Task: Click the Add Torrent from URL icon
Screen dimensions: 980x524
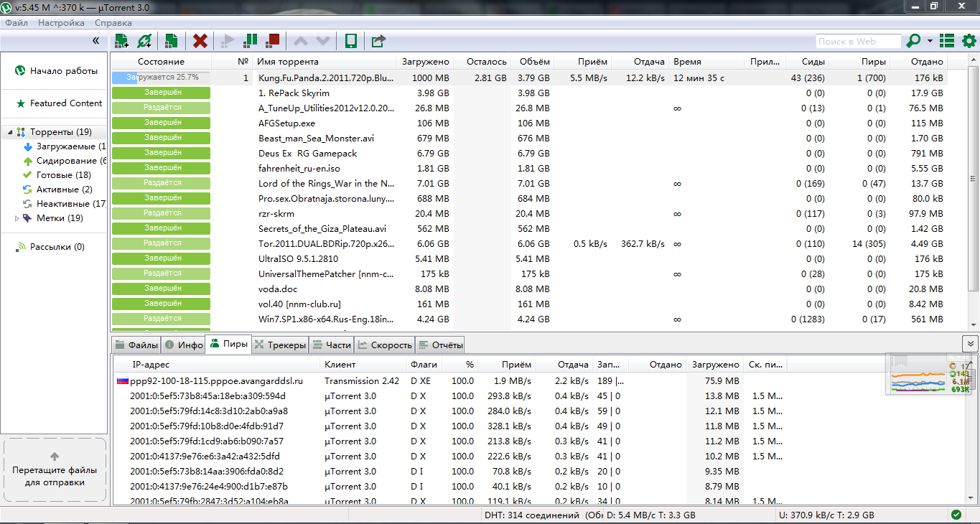Action: pos(144,41)
